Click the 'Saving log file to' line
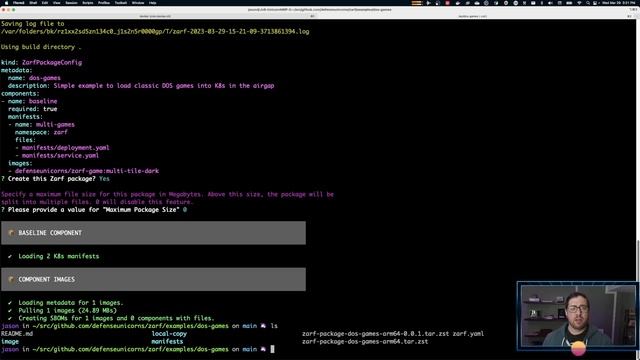Screen dimensions: 640x360 pyautogui.click(x=33, y=24)
